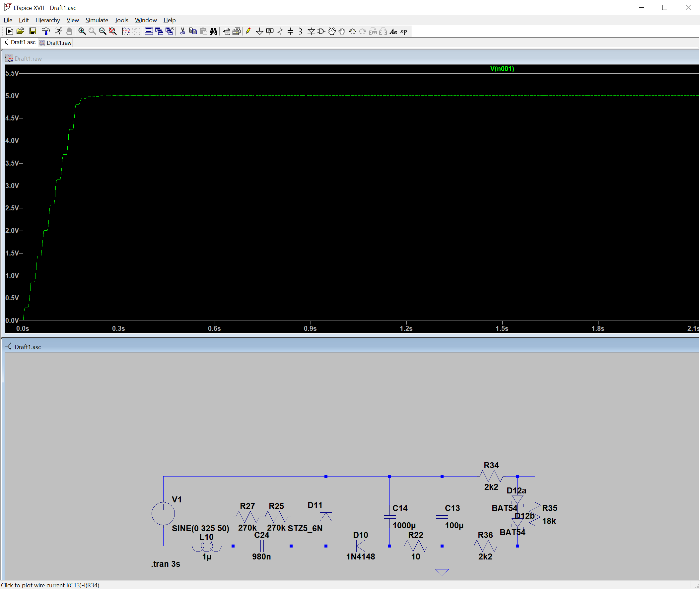This screenshot has height=589, width=700.
Task: Click the V1 voltage source symbol
Action: pos(163,514)
